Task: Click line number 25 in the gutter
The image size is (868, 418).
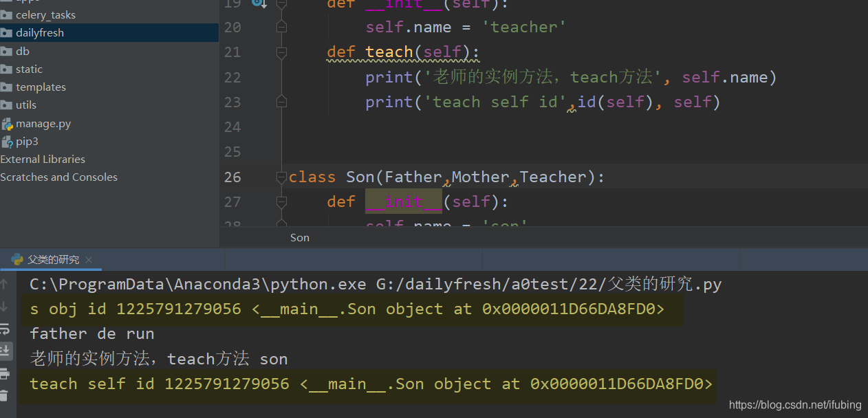Action: point(232,152)
